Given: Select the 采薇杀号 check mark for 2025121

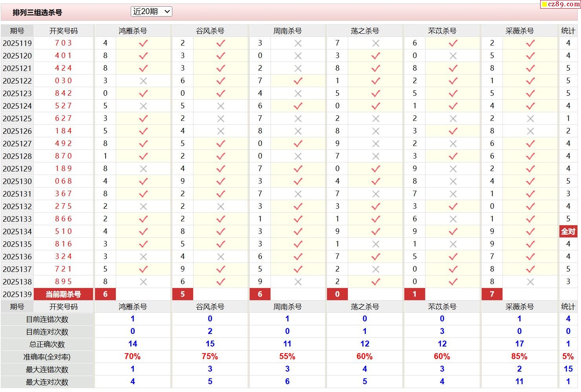Looking at the screenshot, I should (x=530, y=68).
